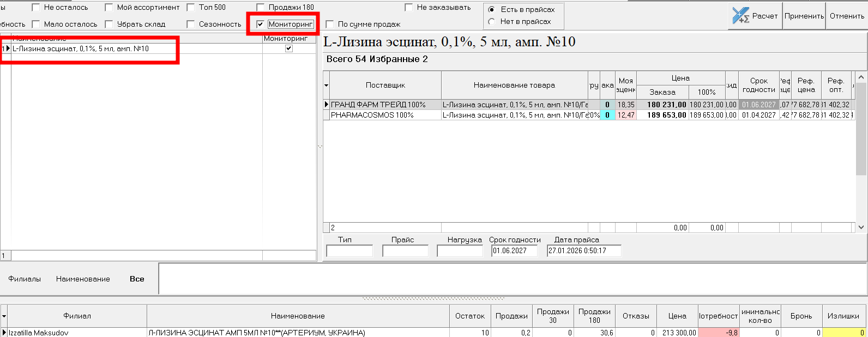Click the Продажи 30 column header
The height and width of the screenshot is (337, 868).
pyautogui.click(x=553, y=316)
